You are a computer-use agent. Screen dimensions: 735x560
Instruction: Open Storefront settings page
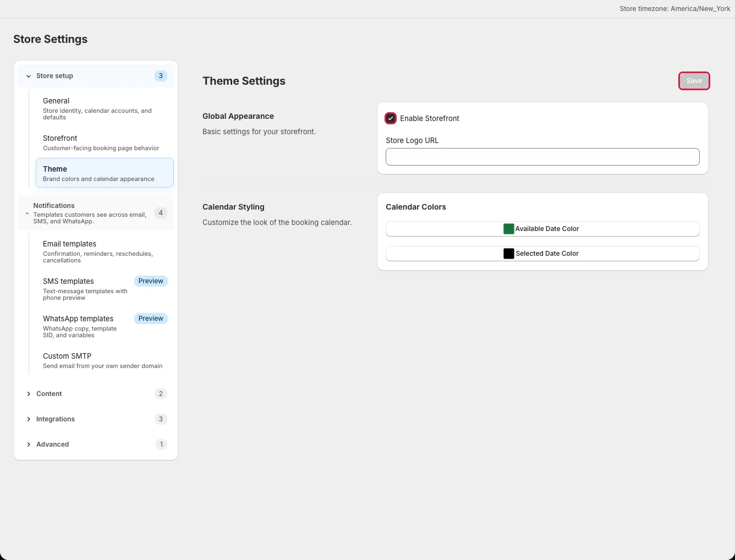coord(105,142)
